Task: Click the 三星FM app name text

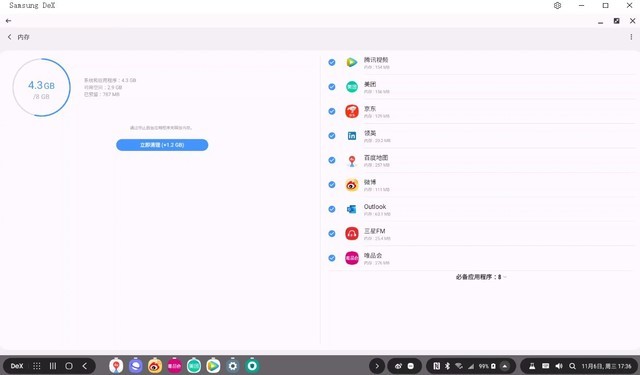Action: [x=374, y=231]
